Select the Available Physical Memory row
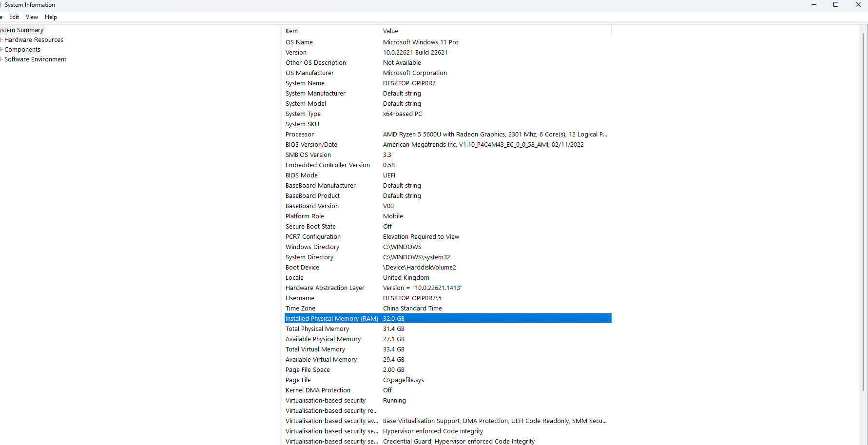 [x=447, y=339]
